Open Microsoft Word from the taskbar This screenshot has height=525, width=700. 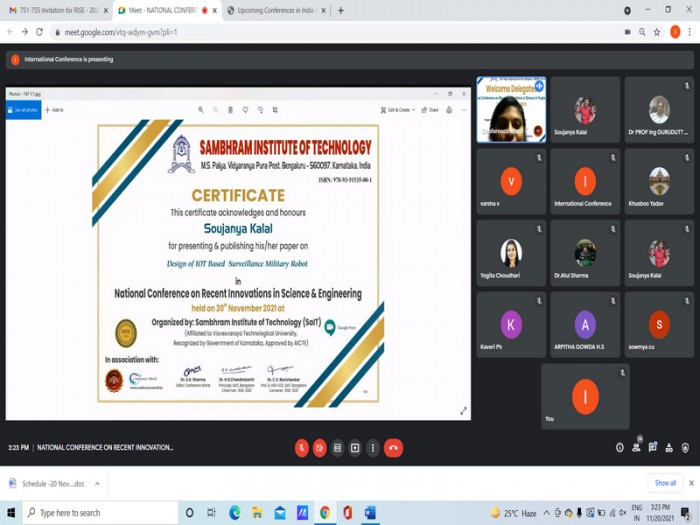click(369, 513)
